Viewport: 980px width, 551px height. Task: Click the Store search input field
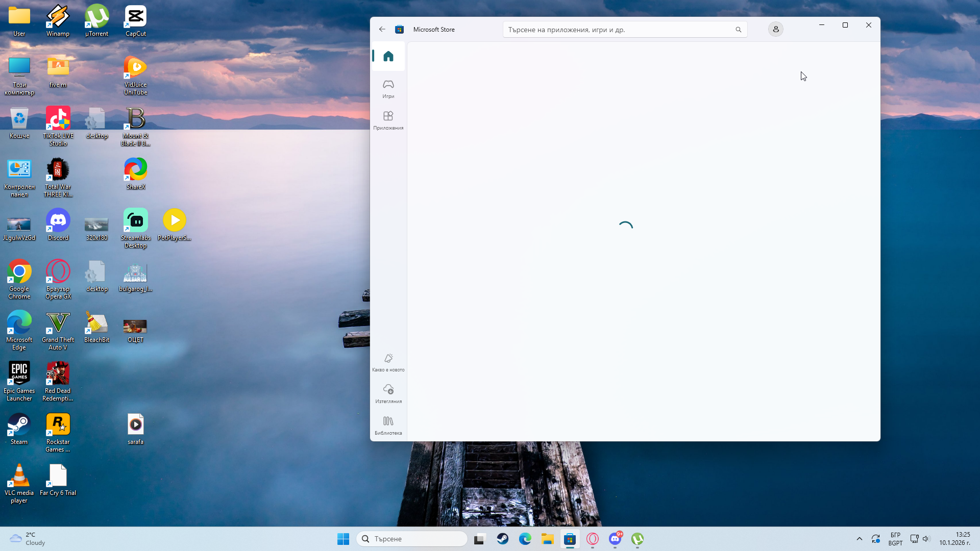618,30
